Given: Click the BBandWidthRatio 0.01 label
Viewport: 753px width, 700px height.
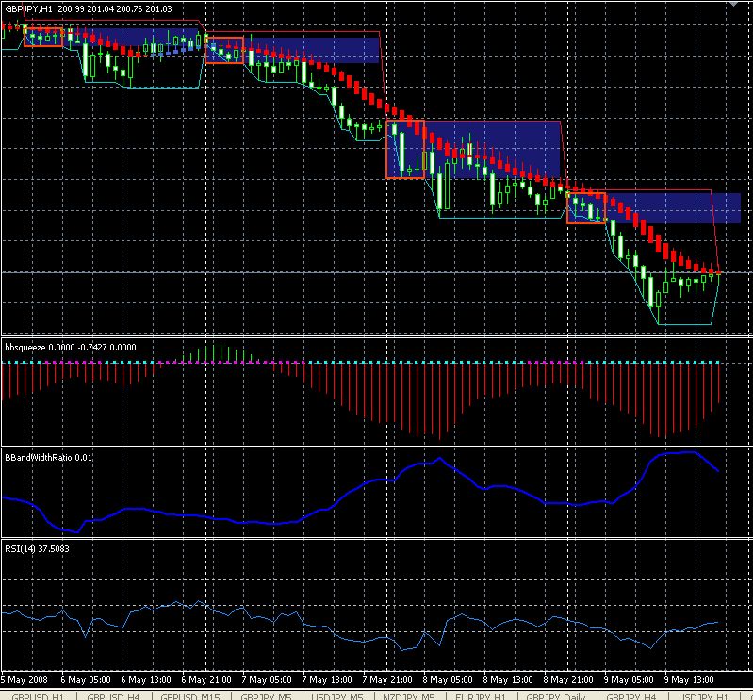Looking at the screenshot, I should (x=48, y=458).
